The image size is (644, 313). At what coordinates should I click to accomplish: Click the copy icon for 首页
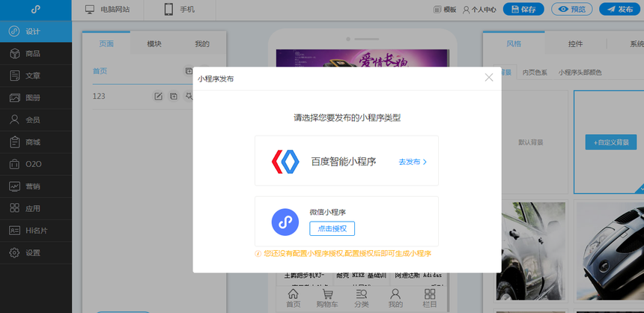(189, 70)
